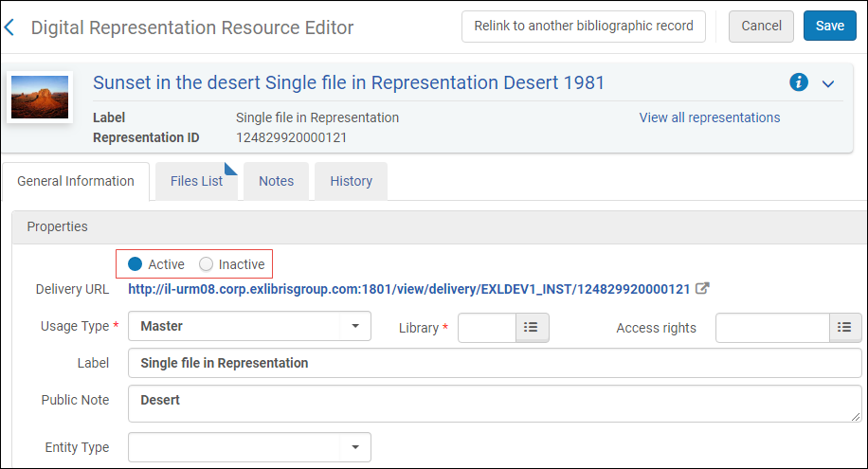Screen dimensions: 868x469
Task: Open the Library selection list icon
Action: (x=532, y=327)
